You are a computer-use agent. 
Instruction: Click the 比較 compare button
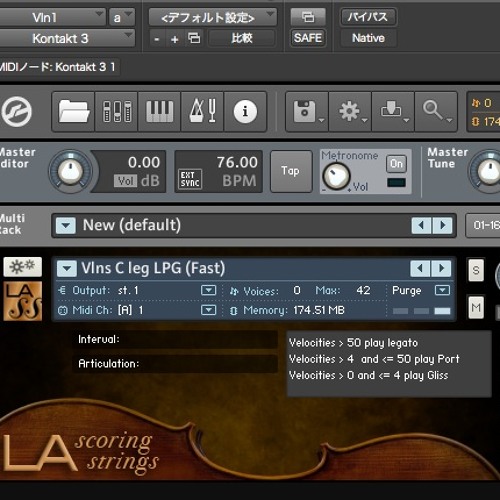[242, 38]
